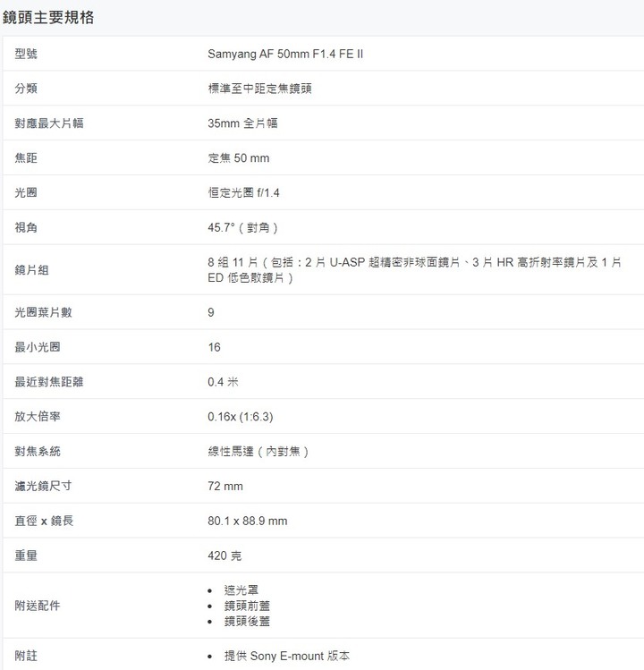Click the minimum aperture value 16
Screen dimensions: 644x670
coord(214,347)
